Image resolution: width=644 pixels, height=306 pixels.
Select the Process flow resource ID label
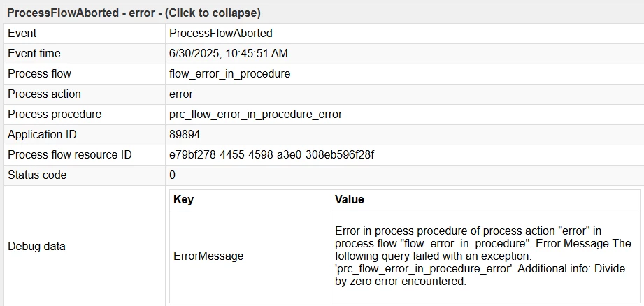pyautogui.click(x=70, y=154)
